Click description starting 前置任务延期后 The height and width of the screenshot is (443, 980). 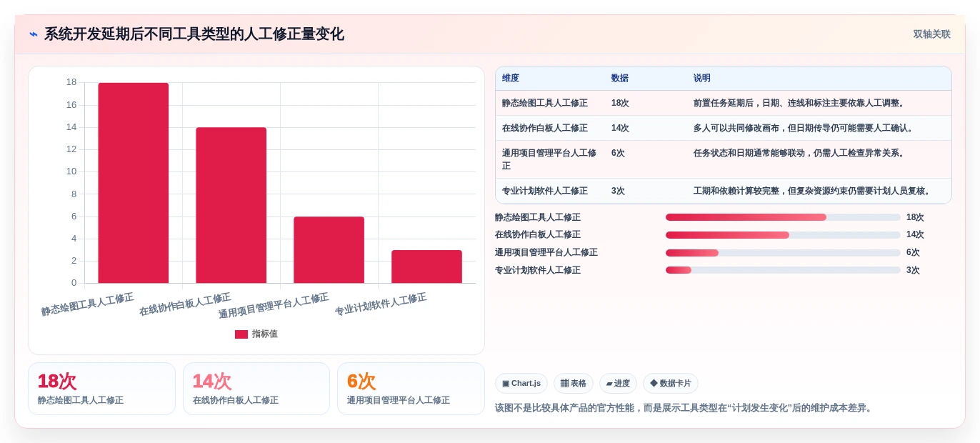(x=801, y=103)
